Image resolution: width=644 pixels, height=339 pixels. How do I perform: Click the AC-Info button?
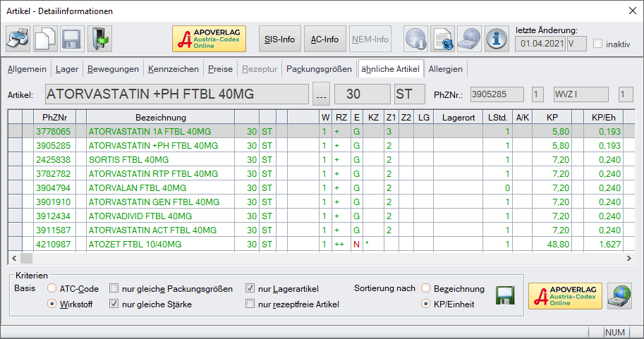click(325, 39)
